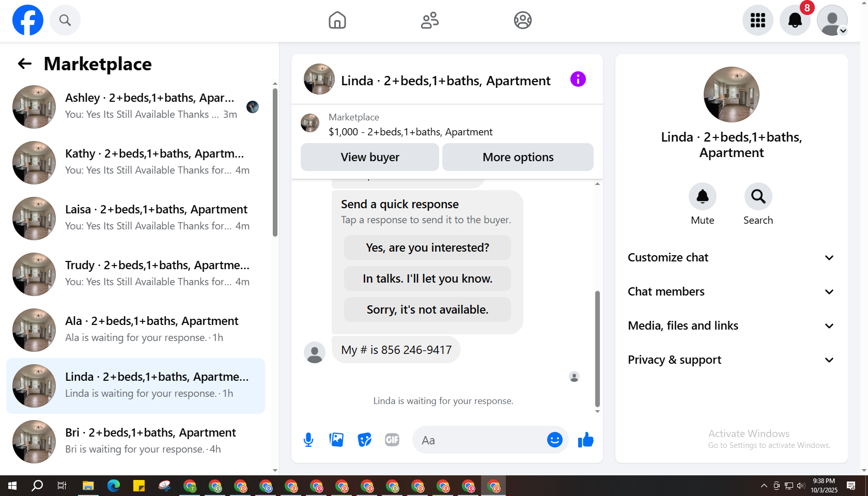Open the volume control in system tray
This screenshot has height=496, width=868.
click(x=801, y=486)
